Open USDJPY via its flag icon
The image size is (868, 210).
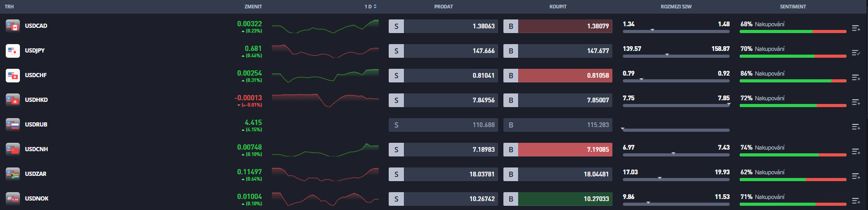[13, 51]
